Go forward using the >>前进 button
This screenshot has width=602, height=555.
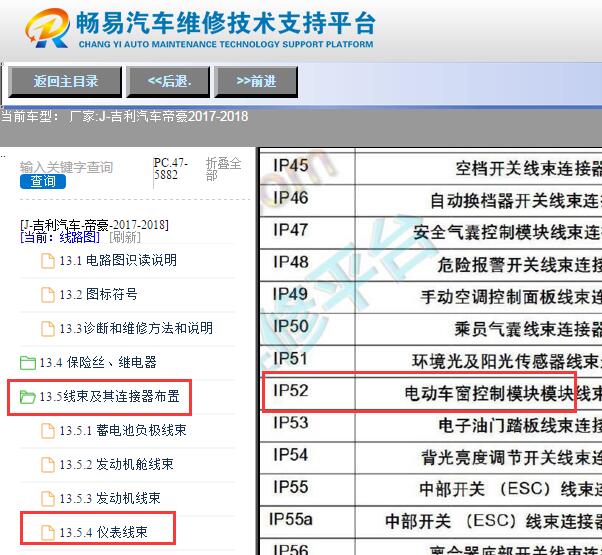pos(256,81)
